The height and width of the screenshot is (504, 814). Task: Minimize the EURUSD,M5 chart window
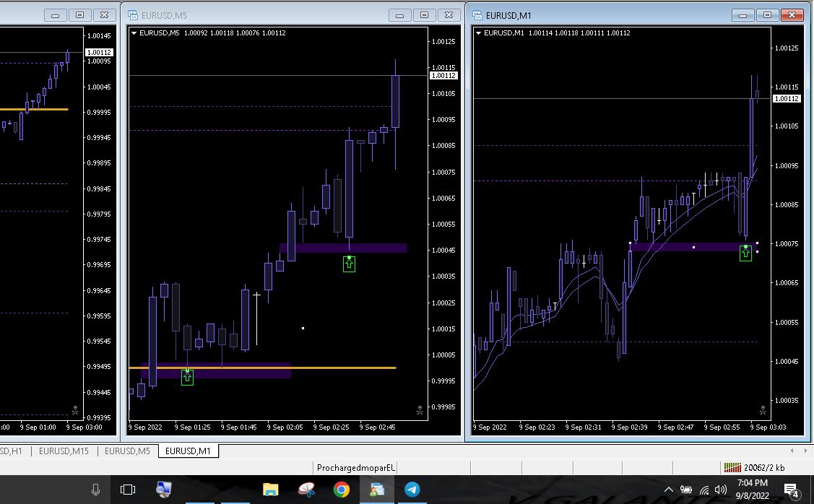click(399, 15)
